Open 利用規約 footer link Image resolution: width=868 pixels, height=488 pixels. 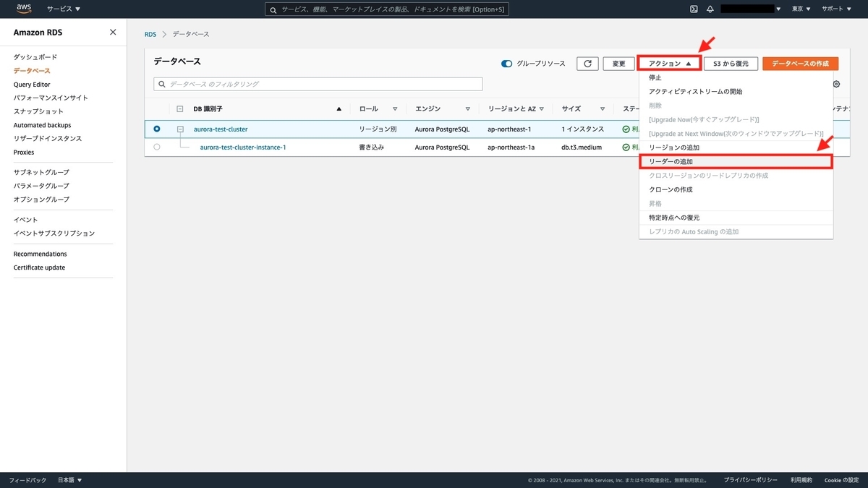tap(801, 480)
